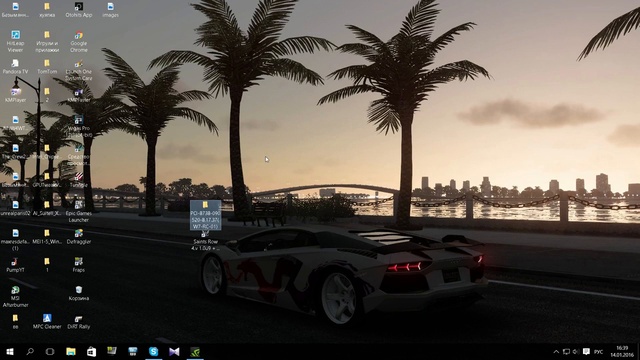Open the Windows Store taskbar icon

(x=91, y=351)
